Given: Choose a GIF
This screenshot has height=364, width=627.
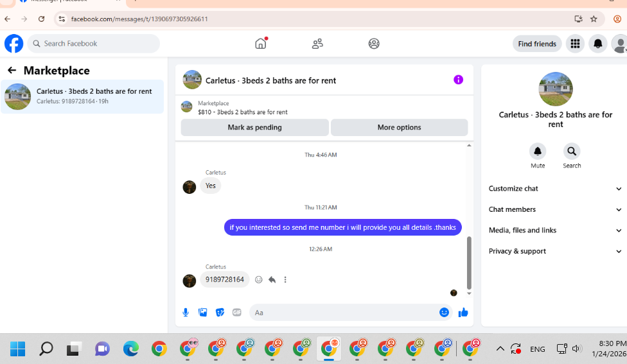Looking at the screenshot, I should pos(236,313).
